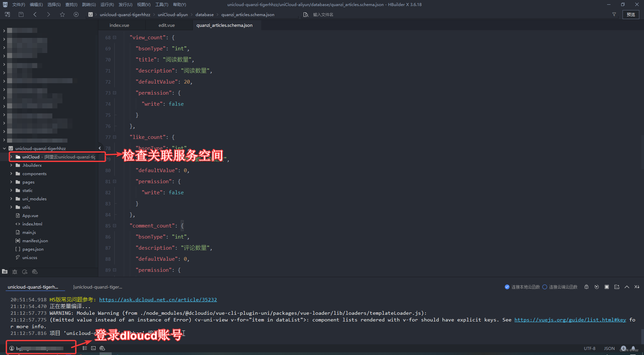This screenshot has width=644, height=355.
Task: Expand the static folder
Action: 11,190
